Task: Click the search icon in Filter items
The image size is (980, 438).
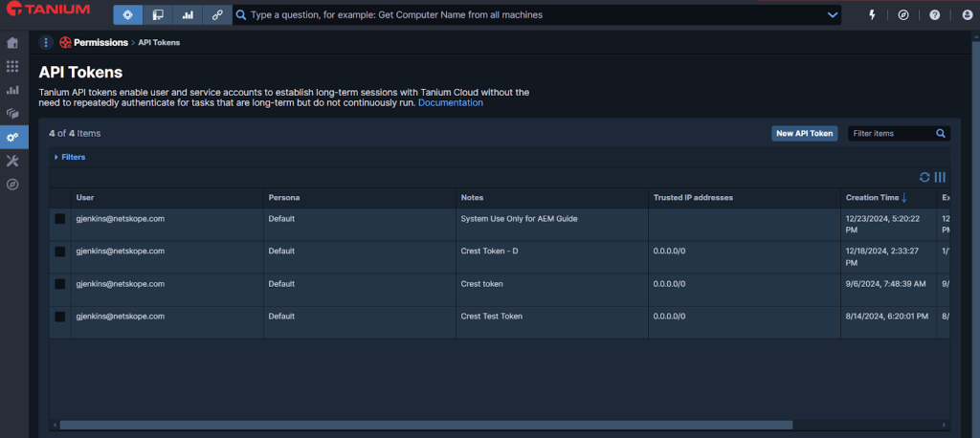Action: coord(941,133)
